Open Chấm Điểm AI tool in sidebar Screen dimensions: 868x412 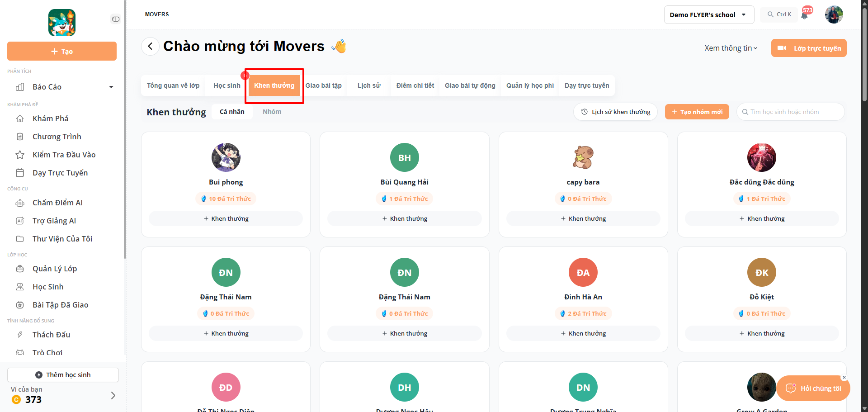tap(57, 203)
